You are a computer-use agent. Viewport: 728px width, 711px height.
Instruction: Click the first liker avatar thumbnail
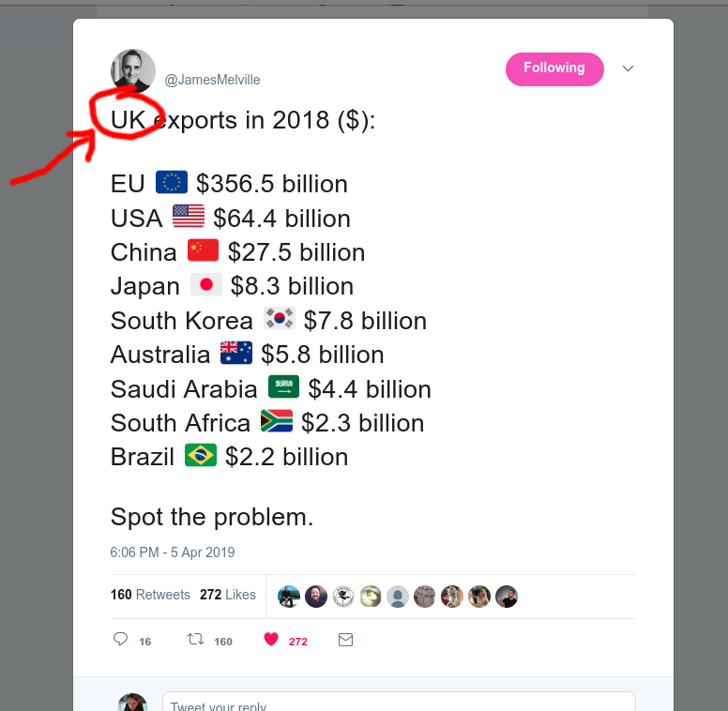click(289, 597)
